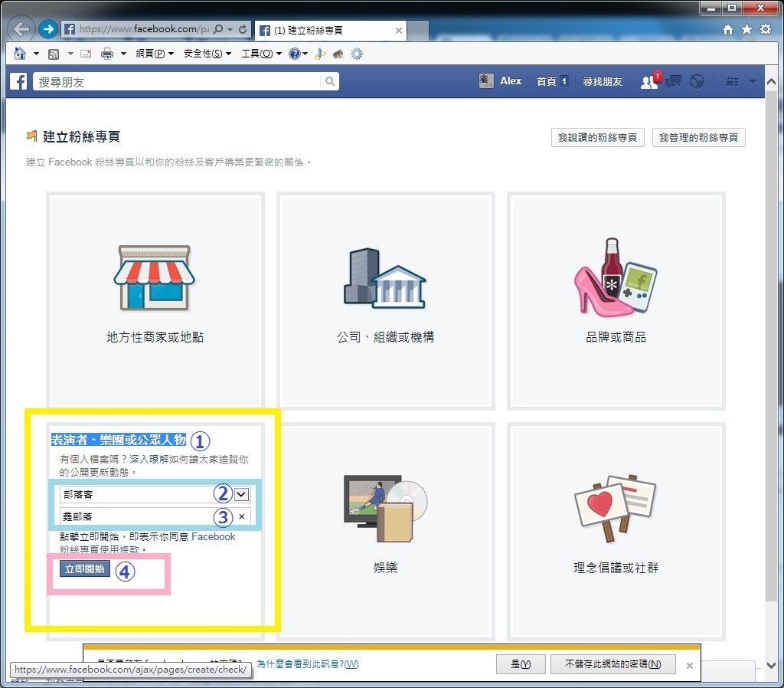Expand the Home button dropdown arrow

point(36,54)
